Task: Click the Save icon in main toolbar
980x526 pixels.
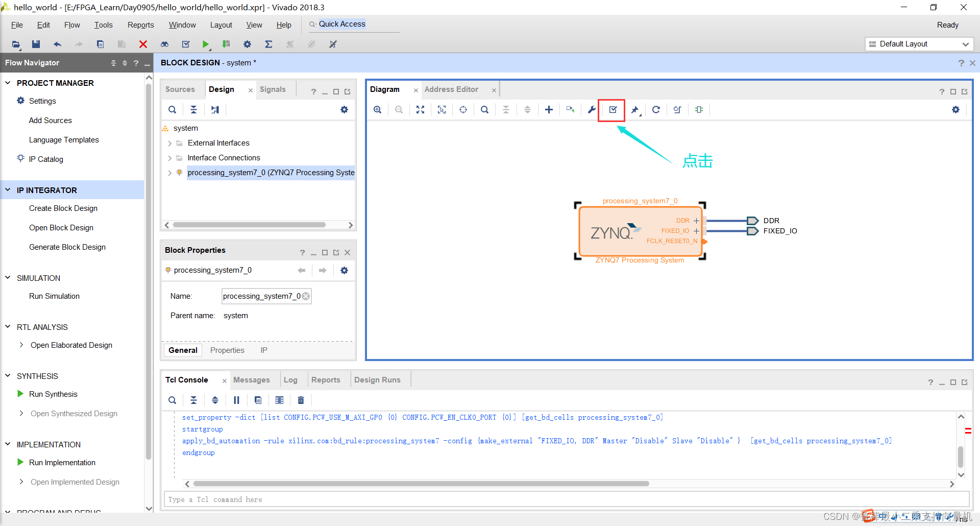Action: pyautogui.click(x=36, y=44)
